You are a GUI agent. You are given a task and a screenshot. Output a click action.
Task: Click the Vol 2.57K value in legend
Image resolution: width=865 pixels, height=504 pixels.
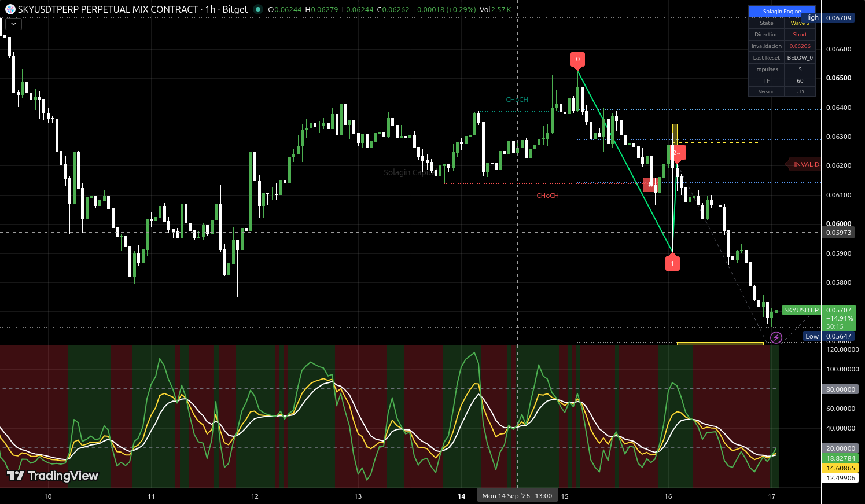click(495, 10)
